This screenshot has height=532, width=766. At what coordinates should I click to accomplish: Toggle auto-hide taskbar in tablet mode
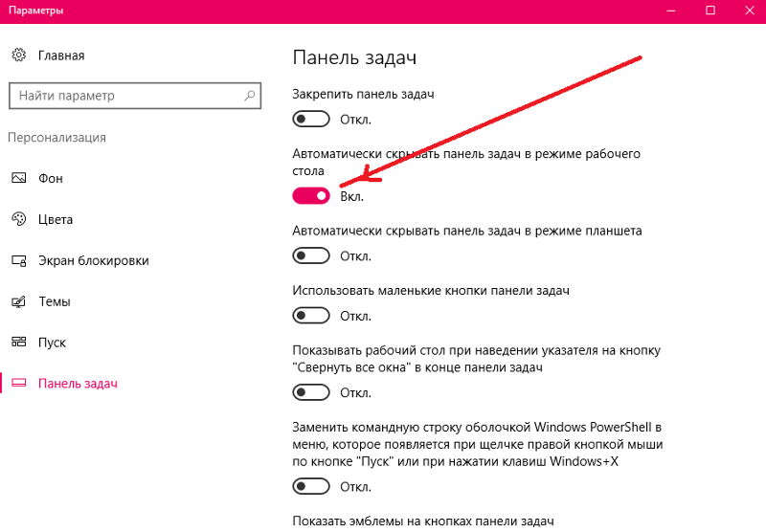click(x=311, y=255)
